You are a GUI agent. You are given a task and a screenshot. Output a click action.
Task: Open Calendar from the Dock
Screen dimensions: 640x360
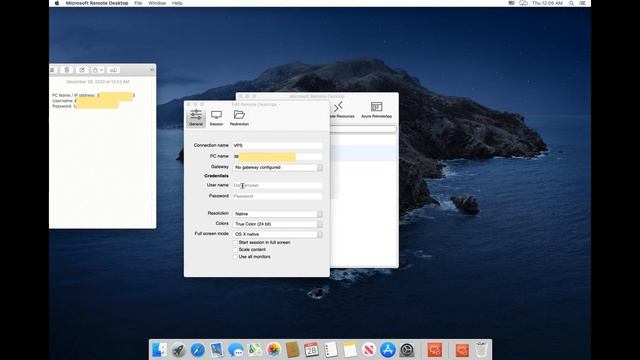coord(311,350)
